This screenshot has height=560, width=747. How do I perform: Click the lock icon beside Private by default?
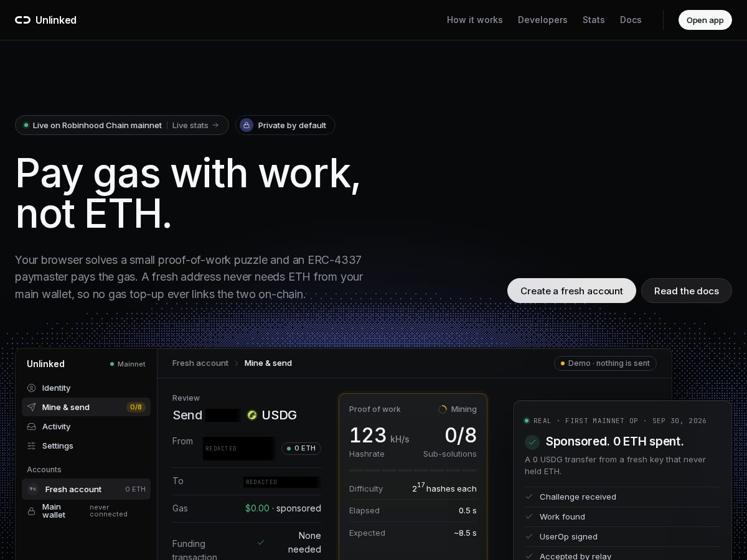click(x=247, y=125)
